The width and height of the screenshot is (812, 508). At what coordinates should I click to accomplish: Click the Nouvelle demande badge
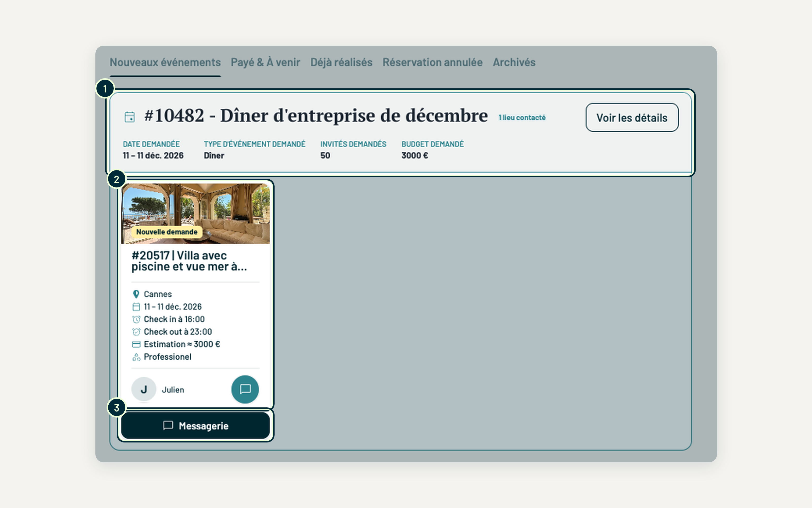[x=167, y=232]
